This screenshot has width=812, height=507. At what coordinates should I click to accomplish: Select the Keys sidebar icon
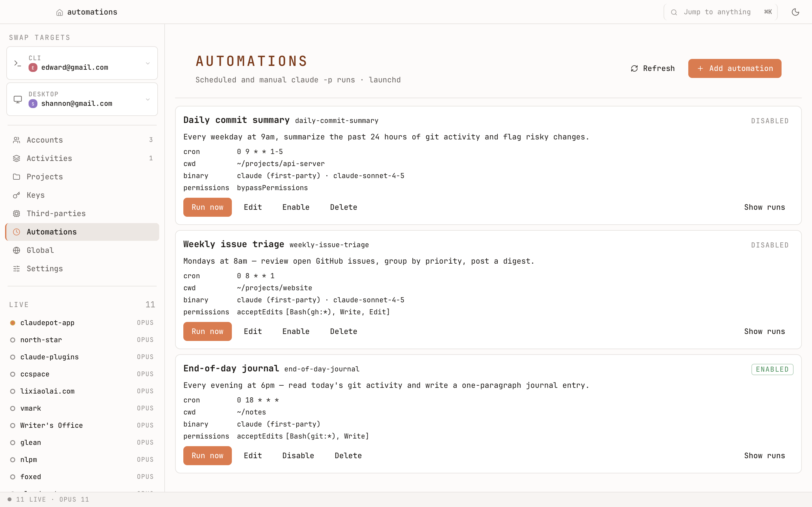click(17, 195)
